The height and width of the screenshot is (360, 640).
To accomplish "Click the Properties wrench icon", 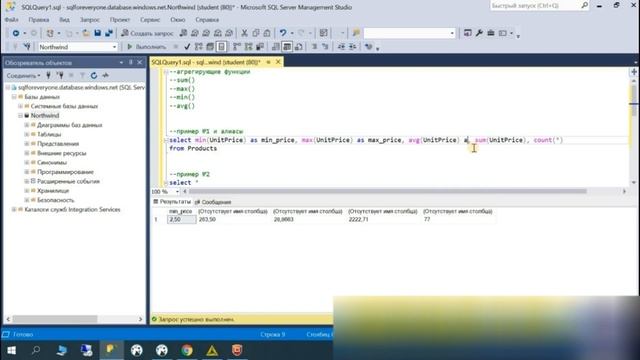I will (479, 33).
